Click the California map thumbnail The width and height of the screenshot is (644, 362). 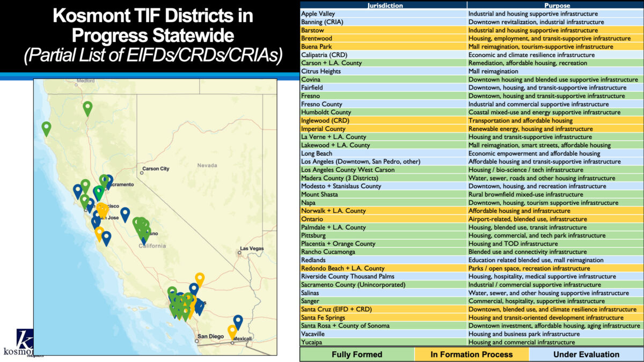(156, 215)
